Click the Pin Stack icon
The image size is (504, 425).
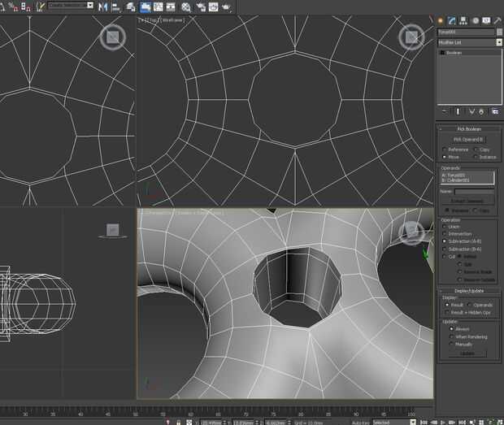coord(444,111)
